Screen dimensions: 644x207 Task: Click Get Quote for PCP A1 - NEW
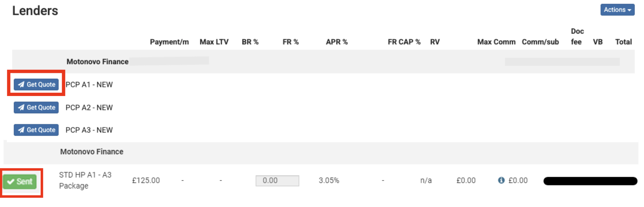click(x=36, y=84)
